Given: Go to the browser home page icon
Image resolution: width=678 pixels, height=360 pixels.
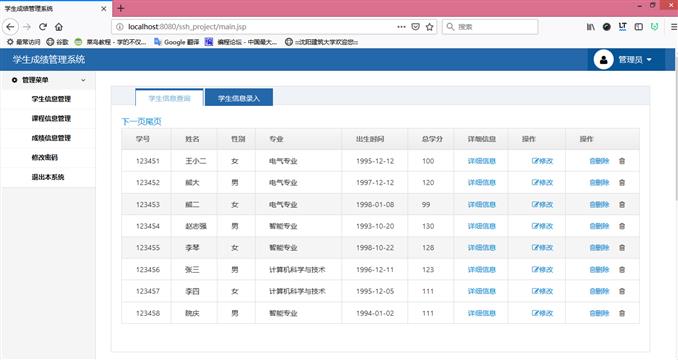Looking at the screenshot, I should pos(59,27).
